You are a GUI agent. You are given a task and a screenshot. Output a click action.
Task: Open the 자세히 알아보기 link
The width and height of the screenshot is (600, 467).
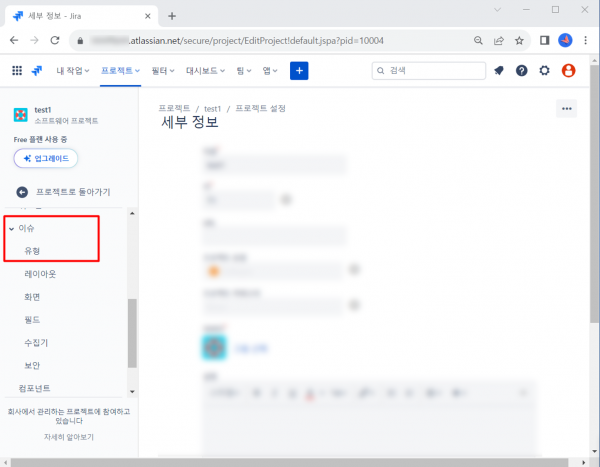click(x=68, y=437)
